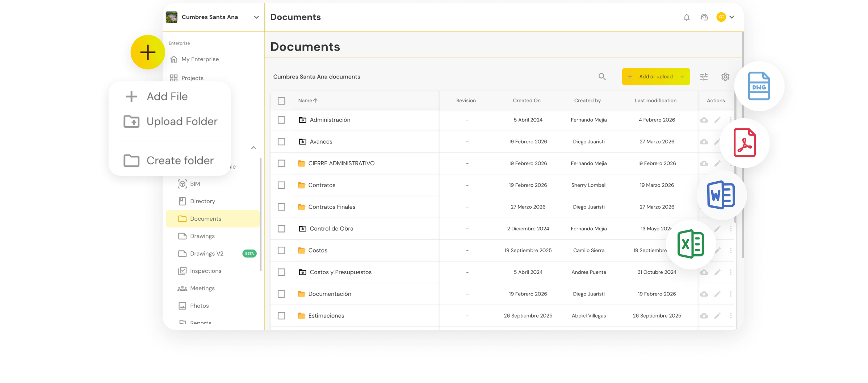
Task: Click the yellow plus floating button
Action: click(148, 52)
